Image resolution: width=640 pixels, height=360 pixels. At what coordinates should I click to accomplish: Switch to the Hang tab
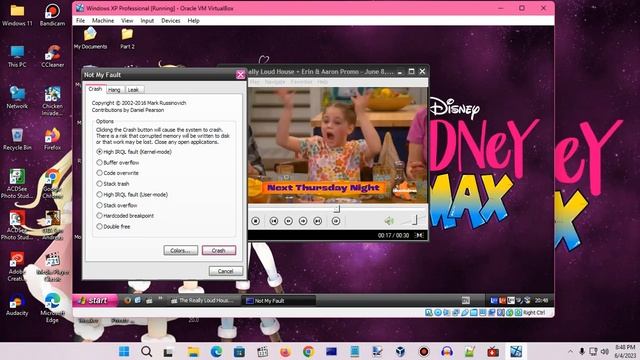(x=114, y=90)
